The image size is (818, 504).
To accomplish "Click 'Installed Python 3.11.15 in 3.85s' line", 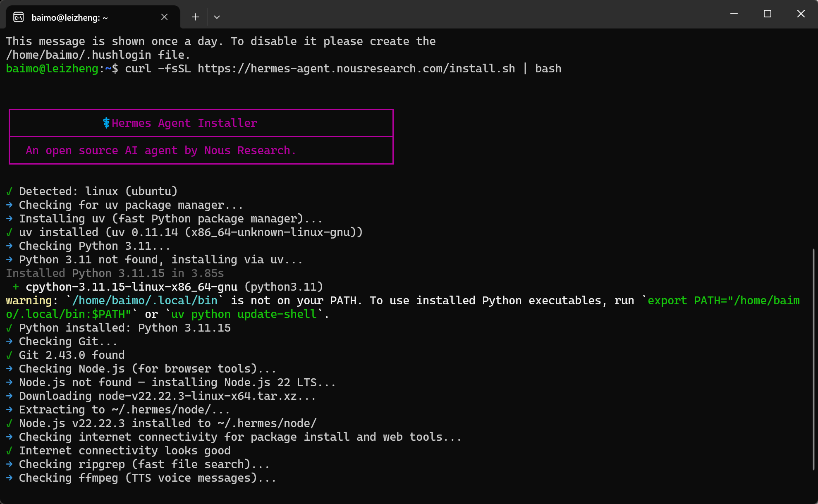I will [115, 273].
